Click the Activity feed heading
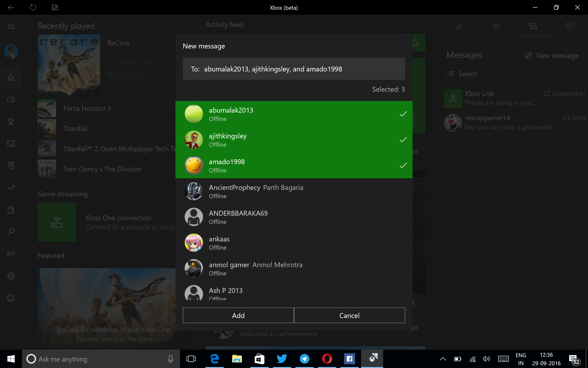 [224, 25]
